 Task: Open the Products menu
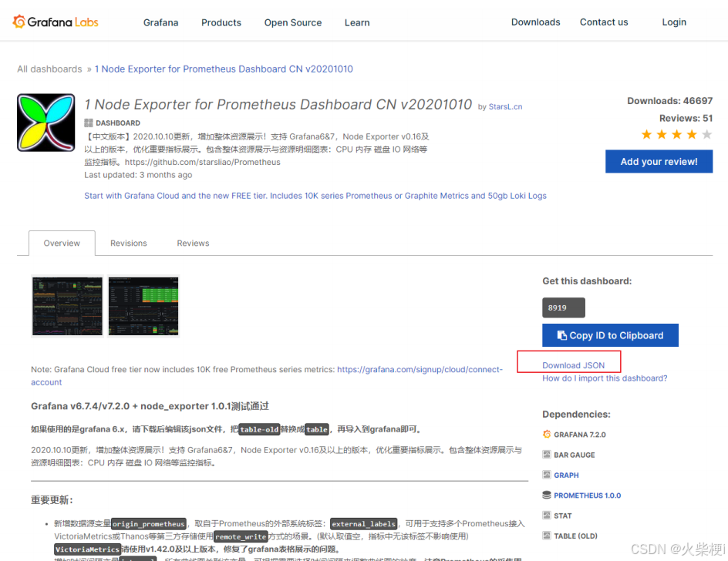[x=221, y=22]
